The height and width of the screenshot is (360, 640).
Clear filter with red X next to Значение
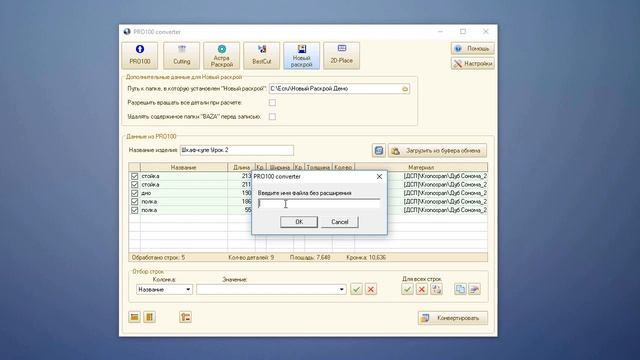pyautogui.click(x=371, y=289)
